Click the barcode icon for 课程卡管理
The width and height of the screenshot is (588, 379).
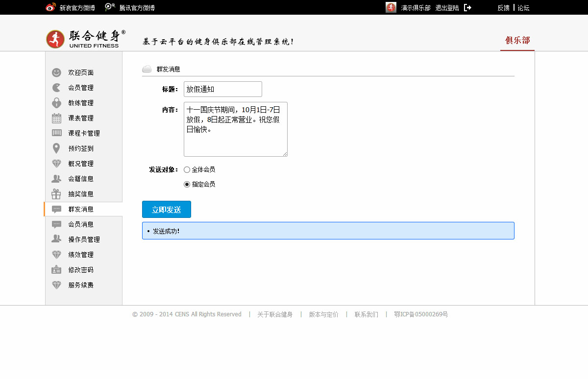click(x=57, y=133)
